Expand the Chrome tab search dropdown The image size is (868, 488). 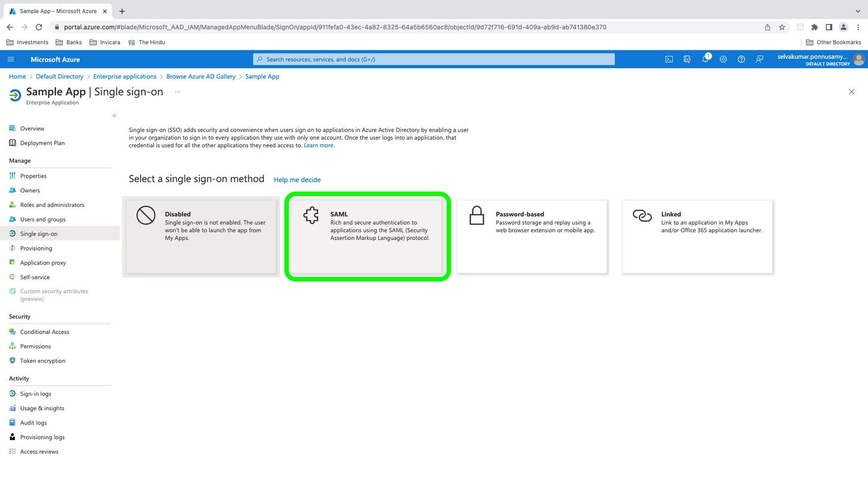click(x=857, y=11)
